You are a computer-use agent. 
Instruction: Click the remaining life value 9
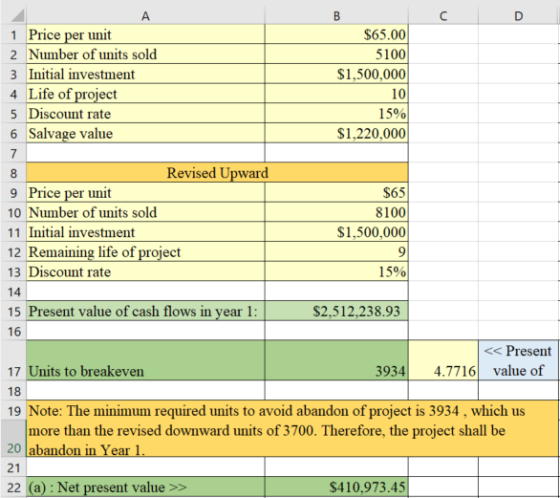336,252
